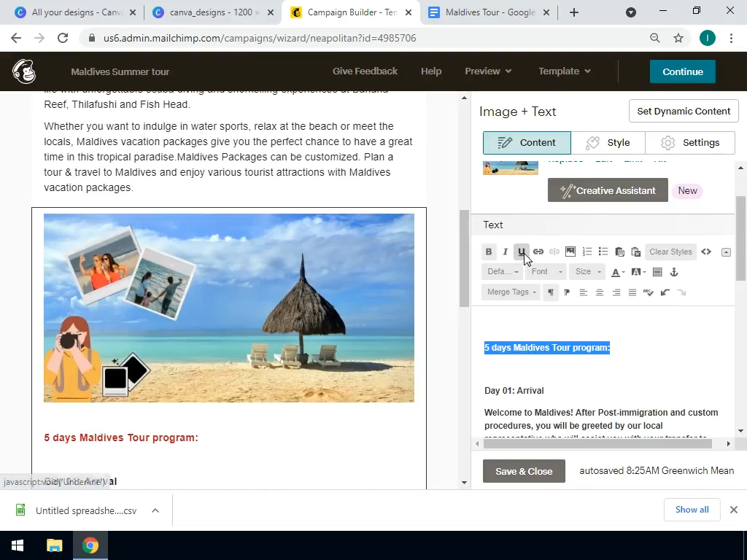Switch to the Maldives Tour Google Docs tab

[x=489, y=12]
